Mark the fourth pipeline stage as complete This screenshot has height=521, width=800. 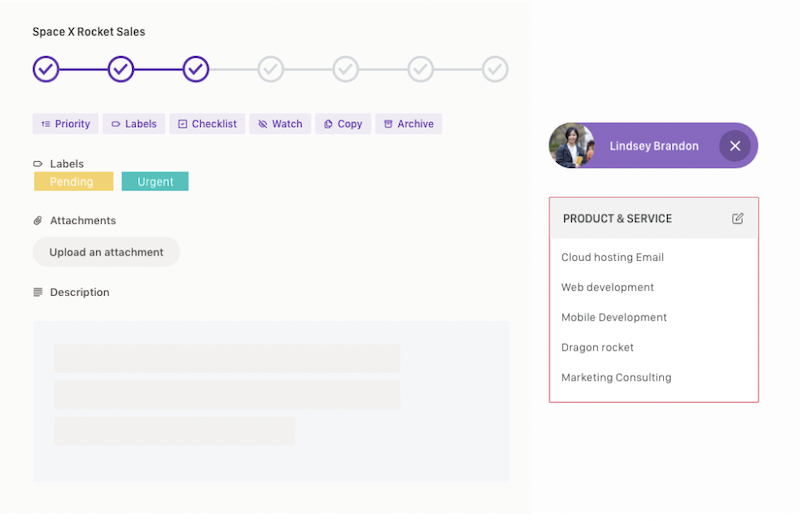(x=270, y=69)
